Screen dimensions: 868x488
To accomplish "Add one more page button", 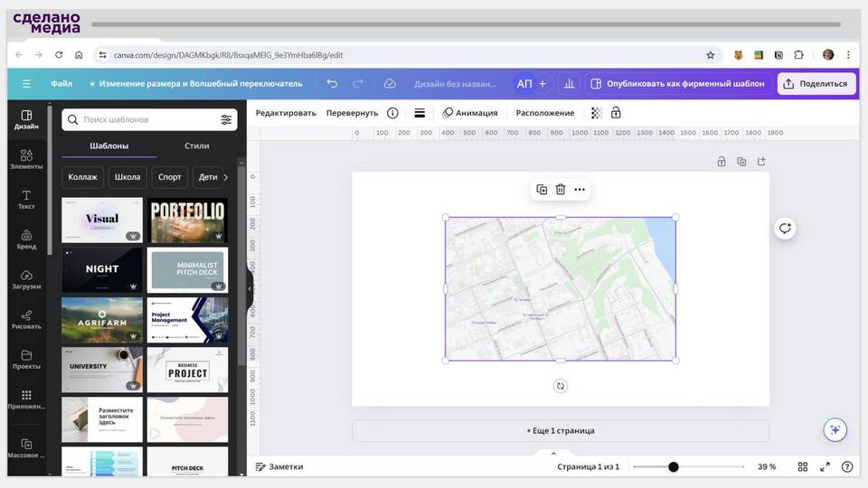I will [561, 431].
